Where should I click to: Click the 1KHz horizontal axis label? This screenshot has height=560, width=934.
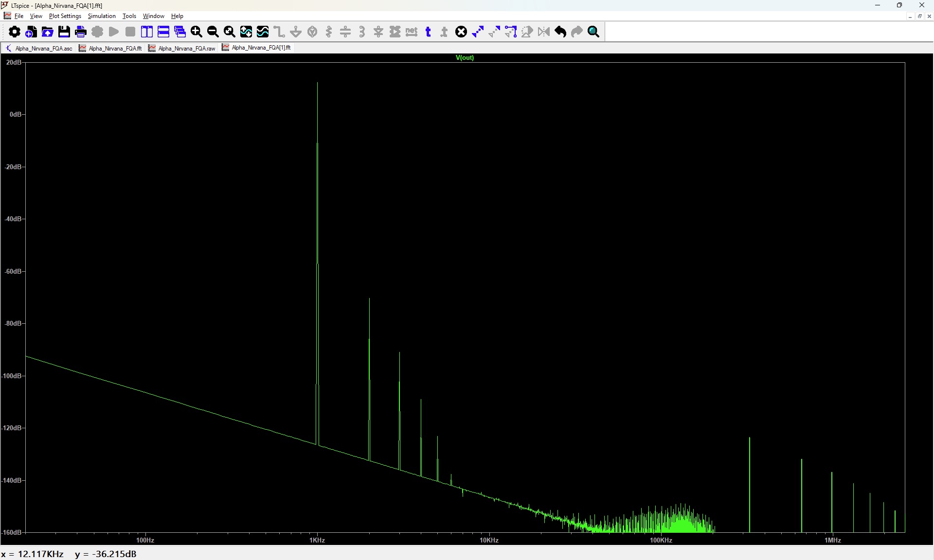click(x=317, y=540)
